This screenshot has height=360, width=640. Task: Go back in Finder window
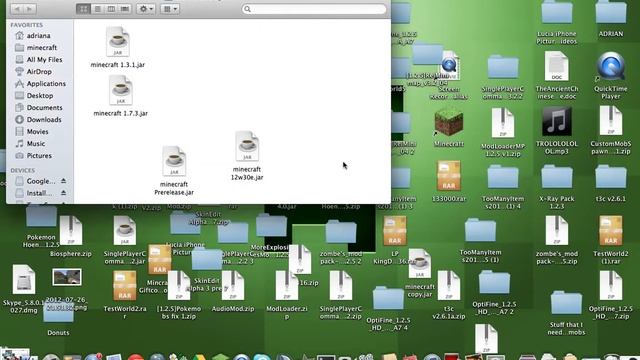17,9
